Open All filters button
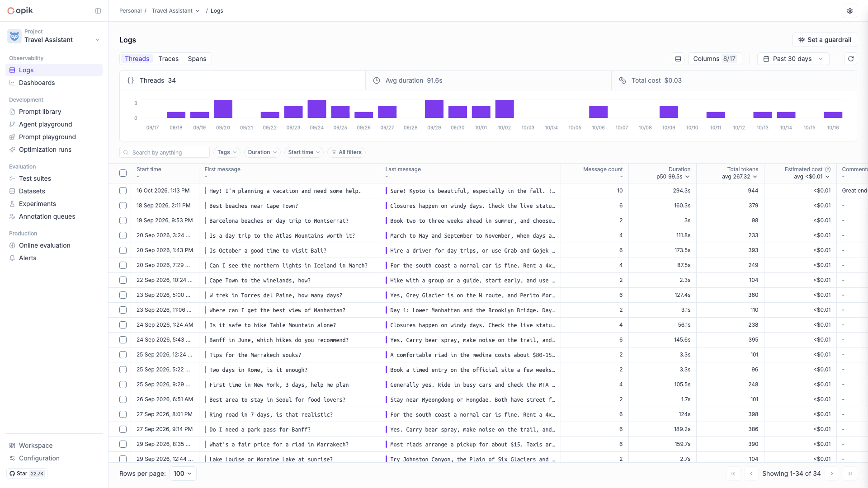The height and width of the screenshot is (488, 868). 346,152
